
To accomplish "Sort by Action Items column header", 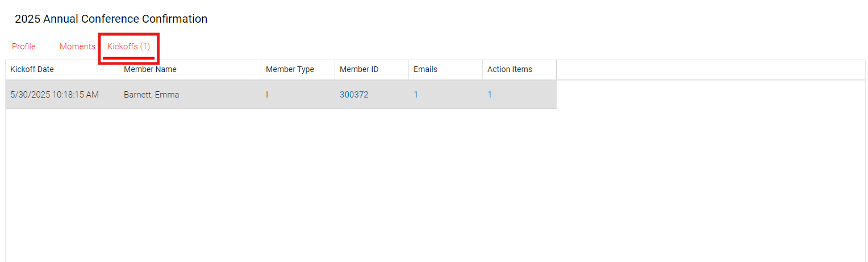I will point(520,70).
